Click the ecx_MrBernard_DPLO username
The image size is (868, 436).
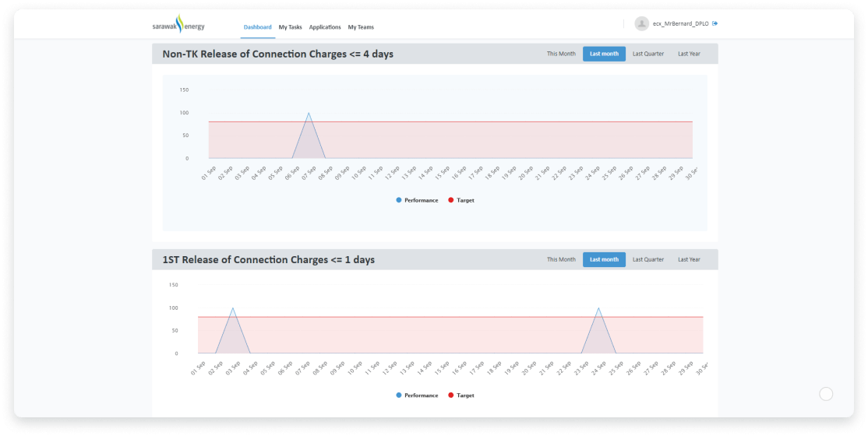tap(680, 24)
